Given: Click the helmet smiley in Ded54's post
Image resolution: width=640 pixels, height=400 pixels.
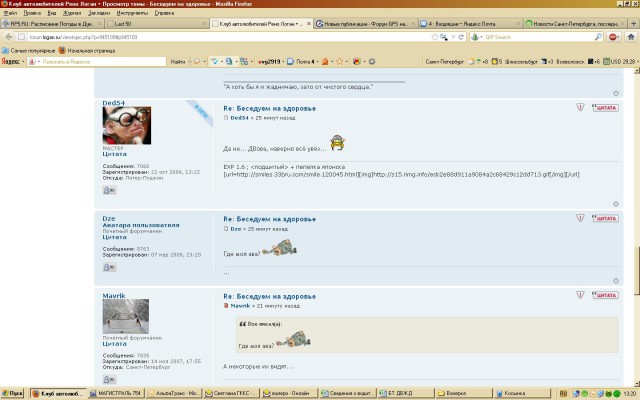Looking at the screenshot, I should point(337,143).
